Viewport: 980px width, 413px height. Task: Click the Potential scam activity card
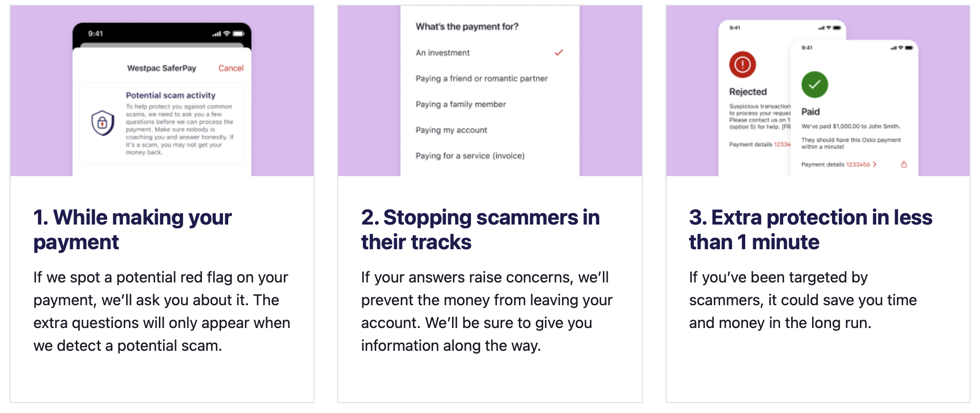click(x=162, y=123)
